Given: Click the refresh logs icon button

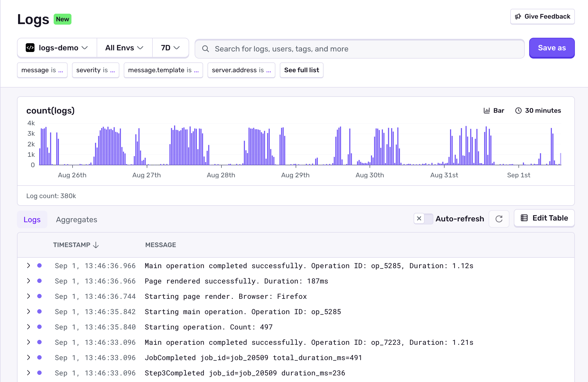Looking at the screenshot, I should click(499, 219).
